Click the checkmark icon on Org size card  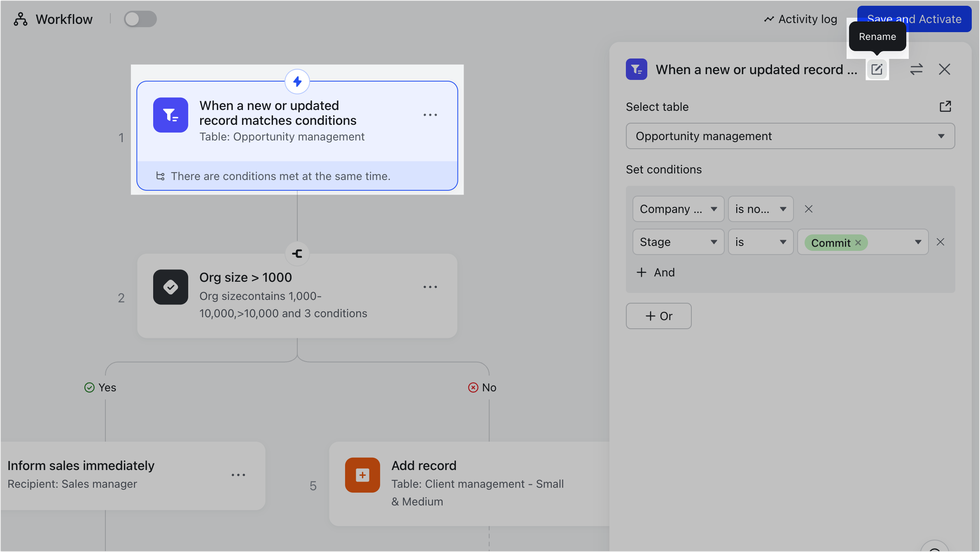coord(170,287)
